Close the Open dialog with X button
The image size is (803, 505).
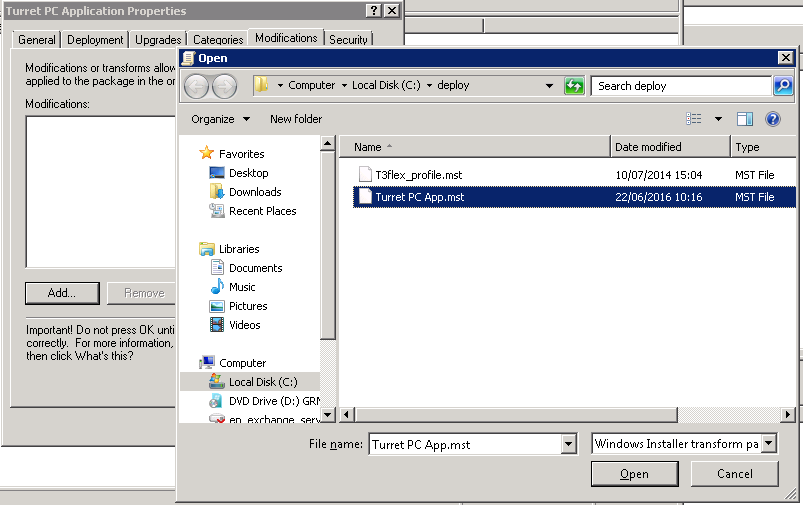(x=785, y=58)
